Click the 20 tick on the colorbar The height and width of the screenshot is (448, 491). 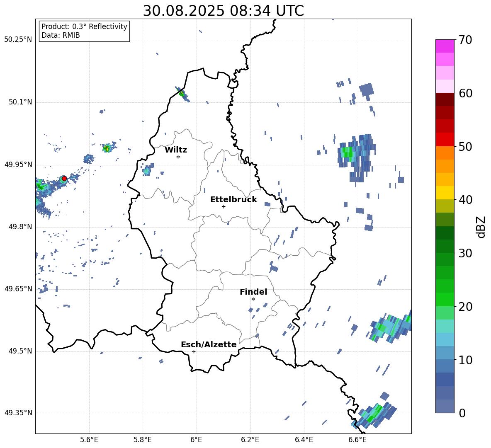465,307
